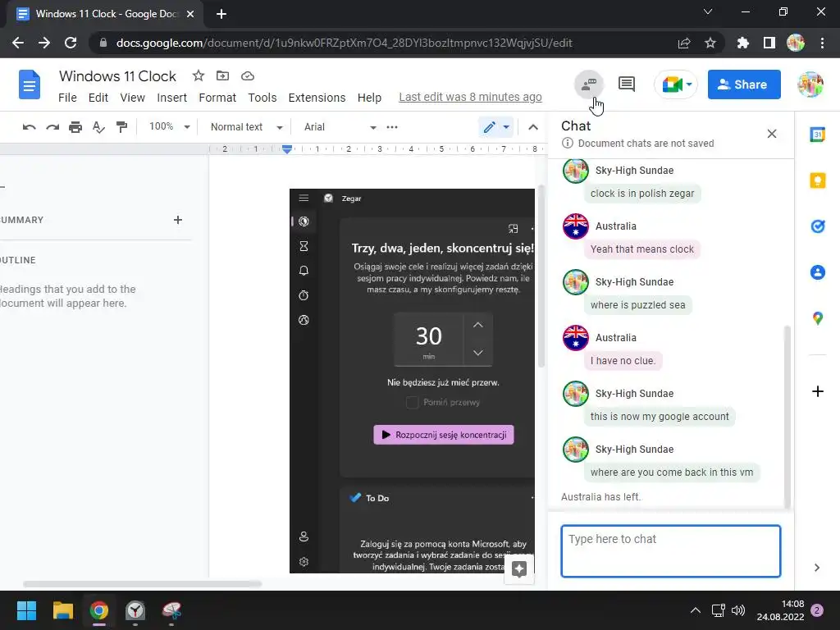Open the Format menu
840x630 pixels.
point(217,98)
